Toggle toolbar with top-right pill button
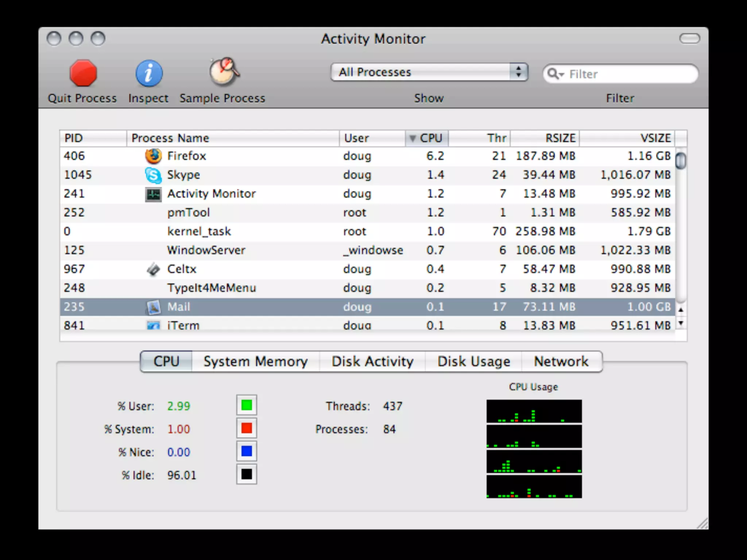 click(x=689, y=38)
